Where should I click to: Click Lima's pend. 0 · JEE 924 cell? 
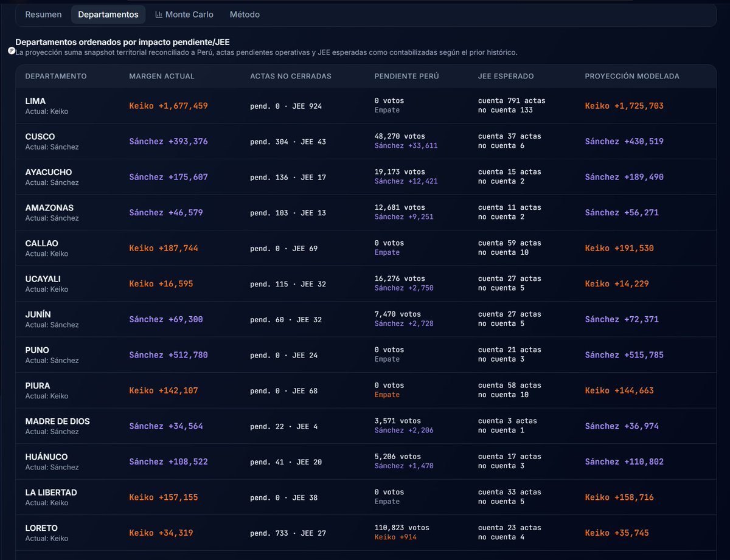tap(286, 106)
